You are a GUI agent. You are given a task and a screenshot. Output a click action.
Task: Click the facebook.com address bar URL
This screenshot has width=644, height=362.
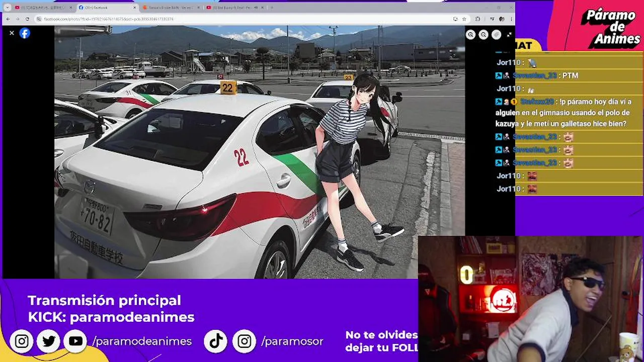pyautogui.click(x=109, y=19)
